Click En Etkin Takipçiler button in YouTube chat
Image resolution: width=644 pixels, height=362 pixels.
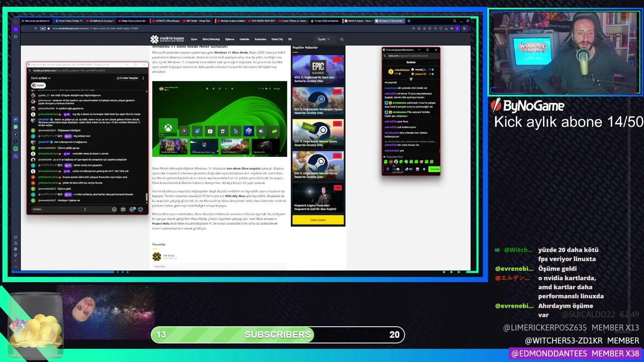tap(127, 78)
